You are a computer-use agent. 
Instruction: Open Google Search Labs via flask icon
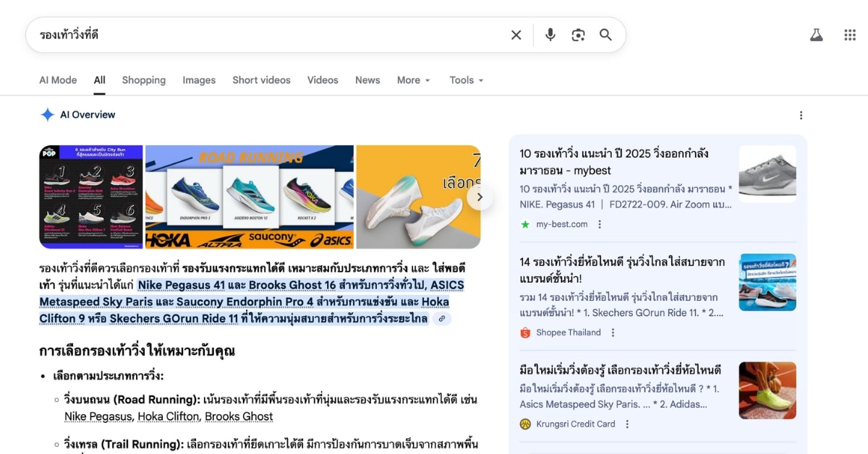click(816, 33)
